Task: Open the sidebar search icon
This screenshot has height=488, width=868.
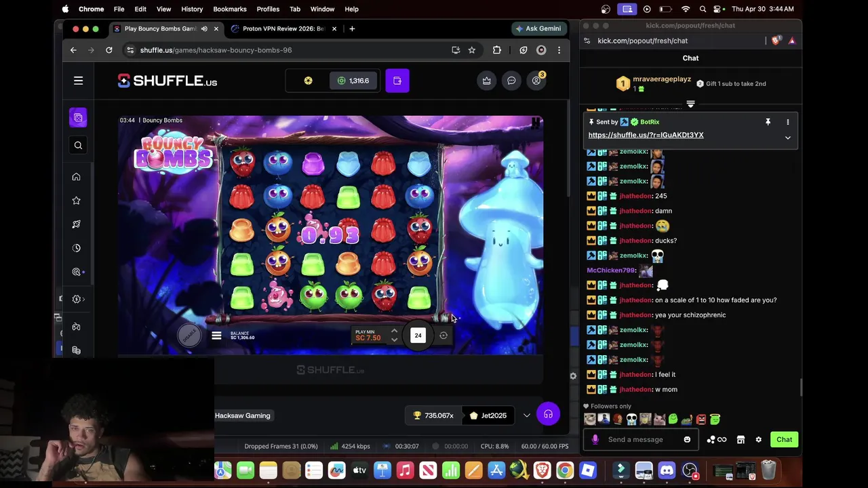Action: tap(78, 145)
